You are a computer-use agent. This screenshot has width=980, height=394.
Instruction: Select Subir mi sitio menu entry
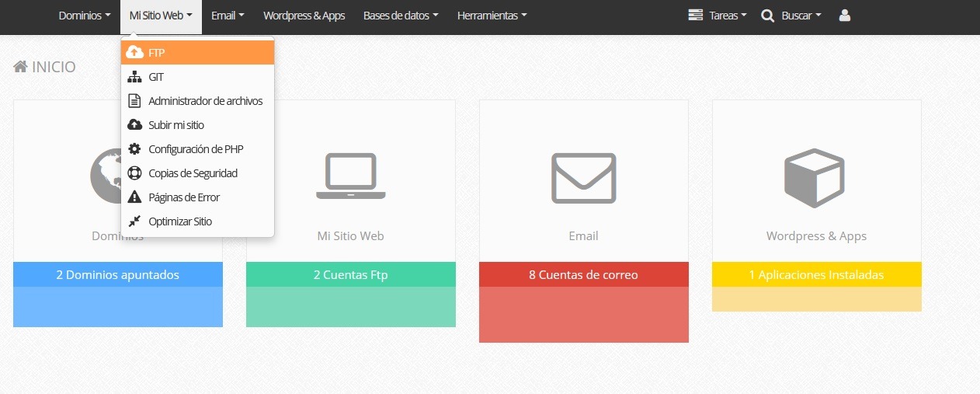coord(176,125)
